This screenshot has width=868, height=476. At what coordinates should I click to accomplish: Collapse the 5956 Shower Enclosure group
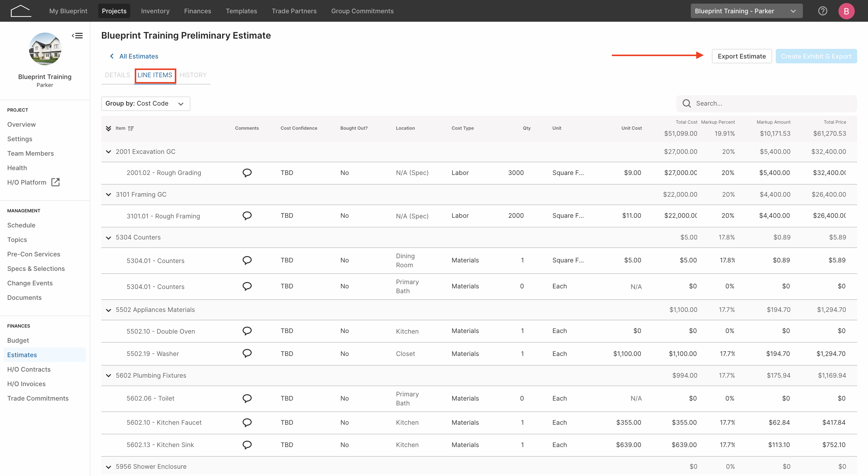tap(108, 467)
